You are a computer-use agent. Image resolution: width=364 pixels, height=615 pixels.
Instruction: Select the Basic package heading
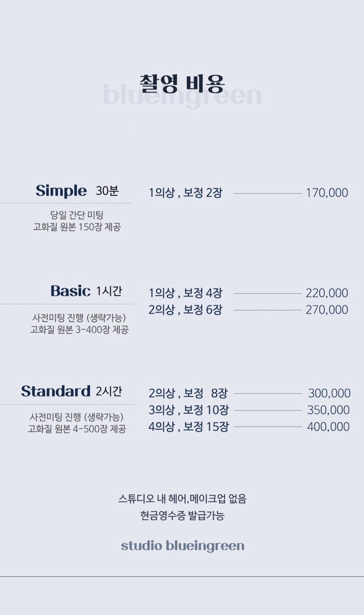point(70,291)
